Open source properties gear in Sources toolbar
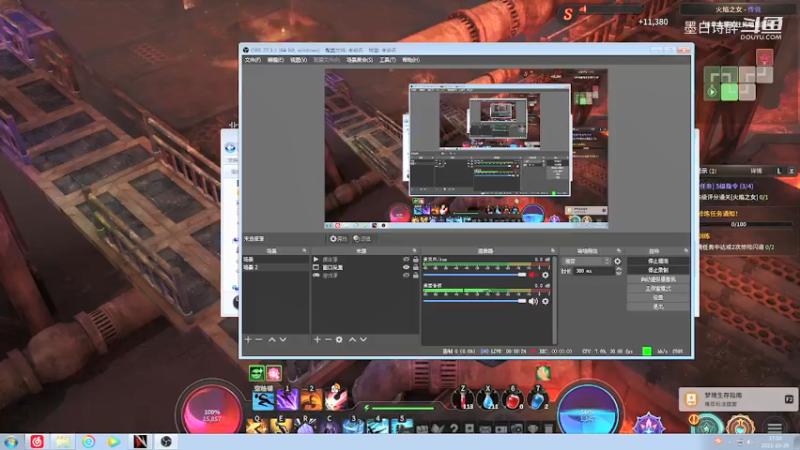This screenshot has height=450, width=800. point(339,339)
